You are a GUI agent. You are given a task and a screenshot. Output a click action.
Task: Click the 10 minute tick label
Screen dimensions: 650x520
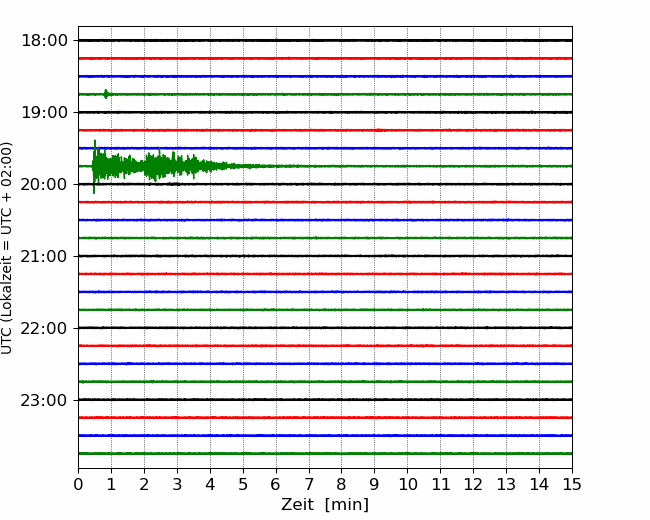pyautogui.click(x=407, y=484)
